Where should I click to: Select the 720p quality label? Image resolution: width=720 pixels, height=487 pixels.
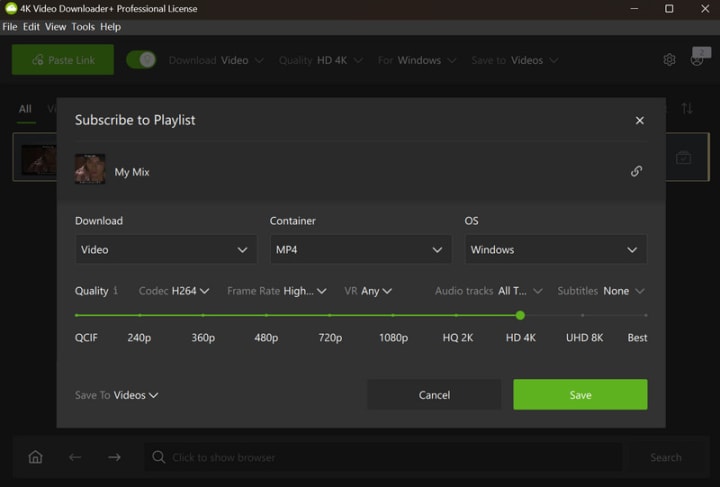click(x=330, y=338)
